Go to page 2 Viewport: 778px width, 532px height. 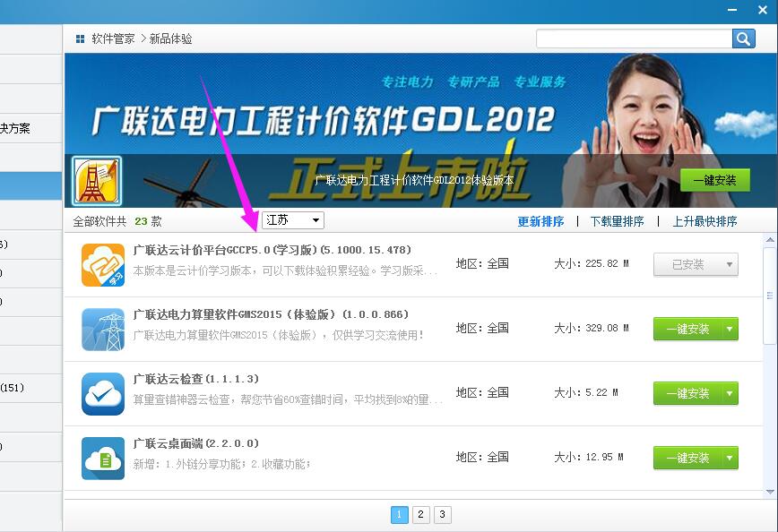[x=420, y=514]
